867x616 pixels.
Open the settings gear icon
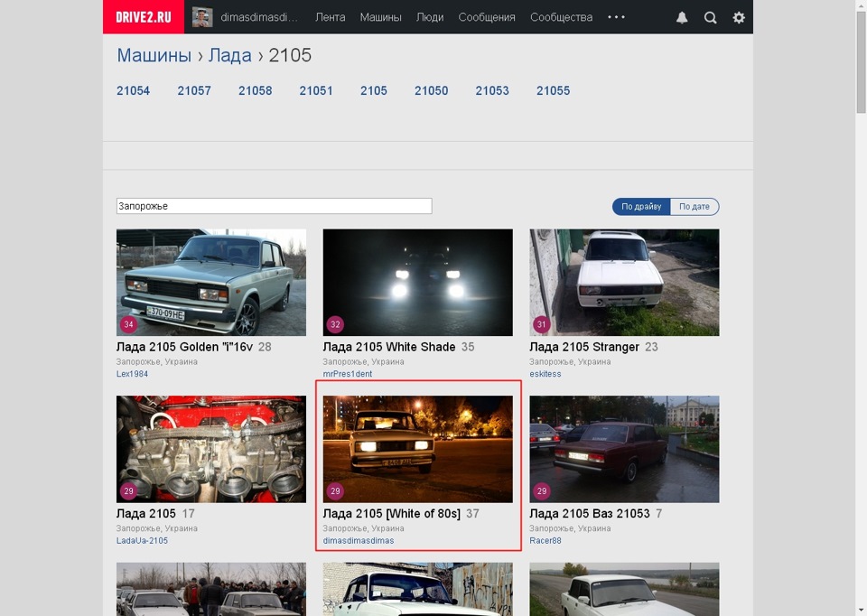739,18
